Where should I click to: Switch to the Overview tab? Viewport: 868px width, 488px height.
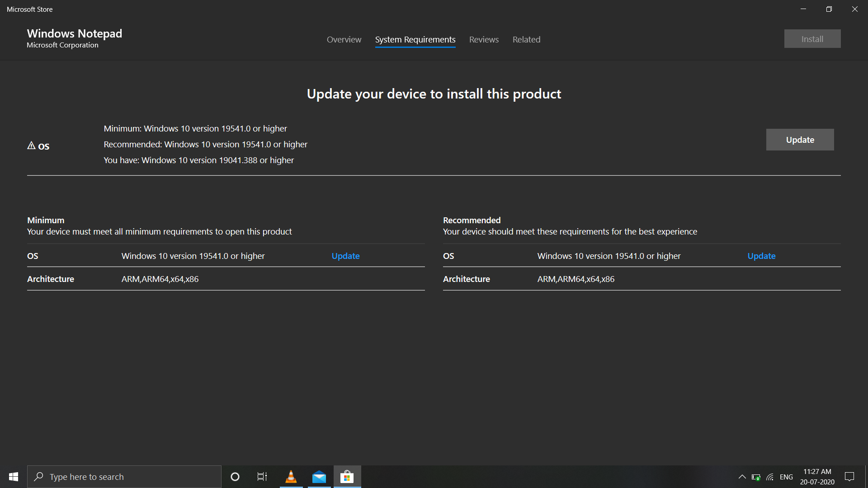344,39
